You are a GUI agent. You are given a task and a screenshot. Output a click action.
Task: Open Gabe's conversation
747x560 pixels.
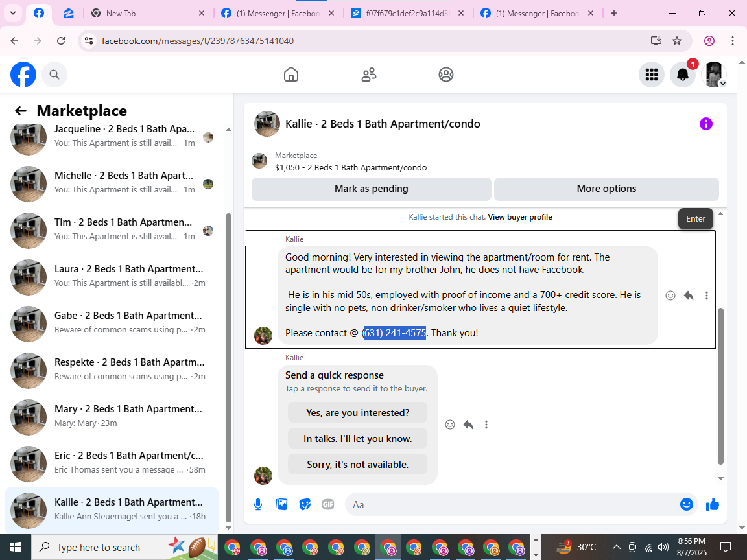pyautogui.click(x=112, y=323)
